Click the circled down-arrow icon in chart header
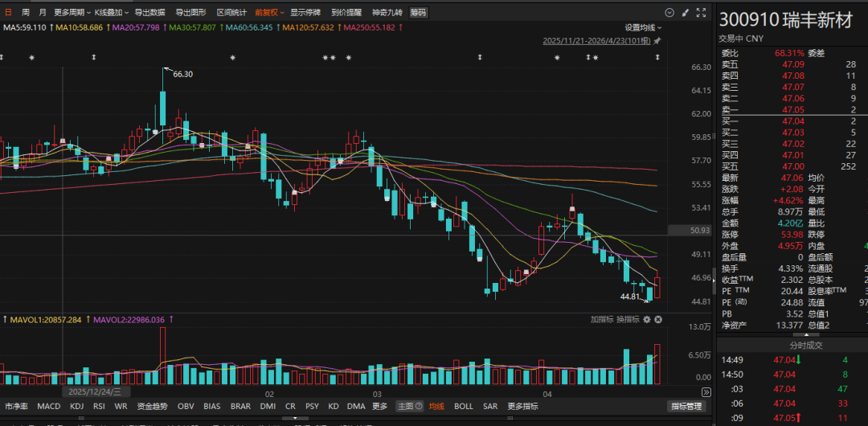868x426 pixels. click(x=669, y=13)
